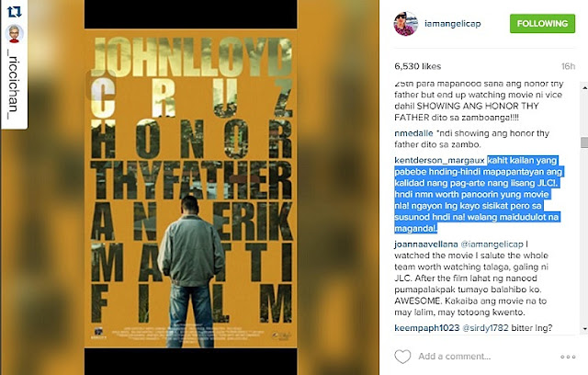
Task: Click the comments scrollbar down arrow
Action: click(584, 329)
